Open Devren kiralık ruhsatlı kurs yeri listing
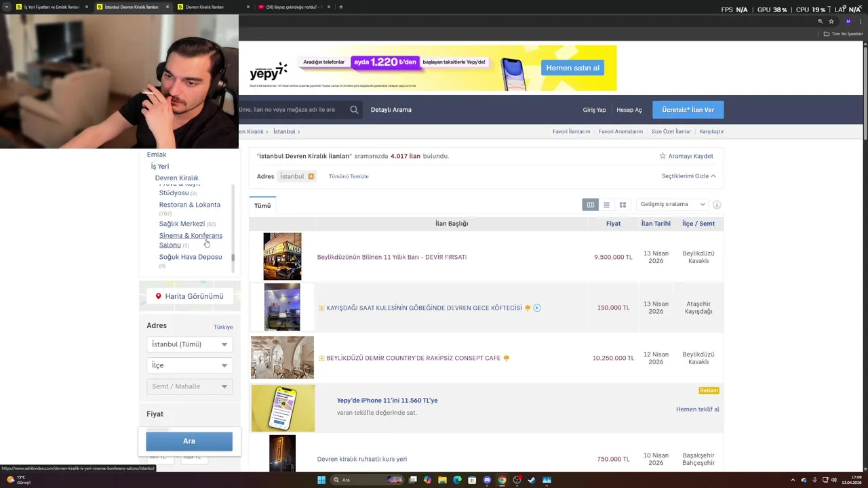 pyautogui.click(x=362, y=459)
